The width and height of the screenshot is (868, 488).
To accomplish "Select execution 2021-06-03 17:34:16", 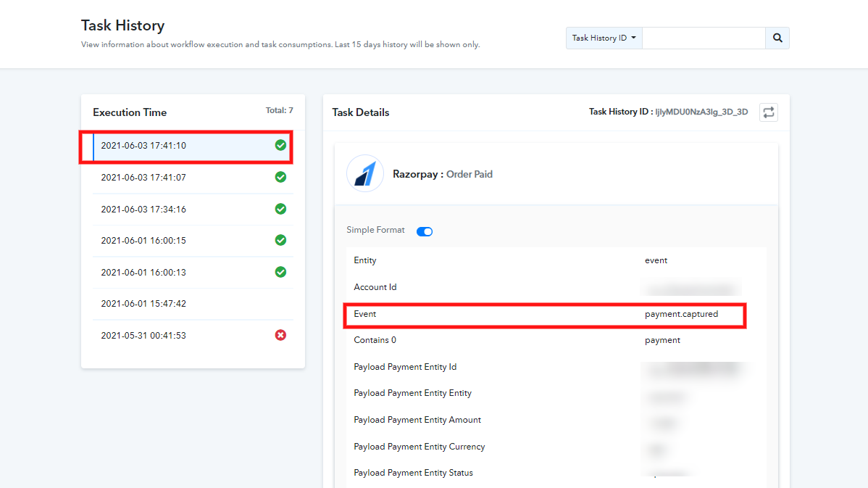I will coord(193,210).
